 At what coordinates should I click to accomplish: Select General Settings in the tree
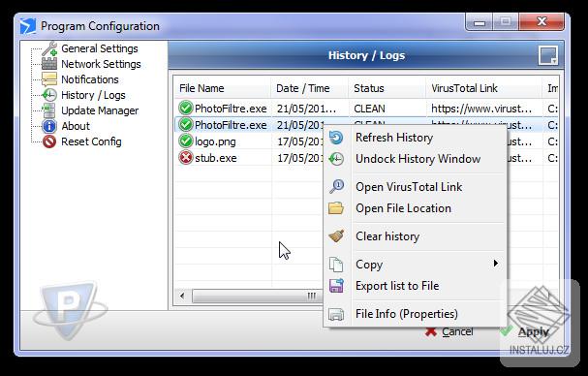point(100,48)
